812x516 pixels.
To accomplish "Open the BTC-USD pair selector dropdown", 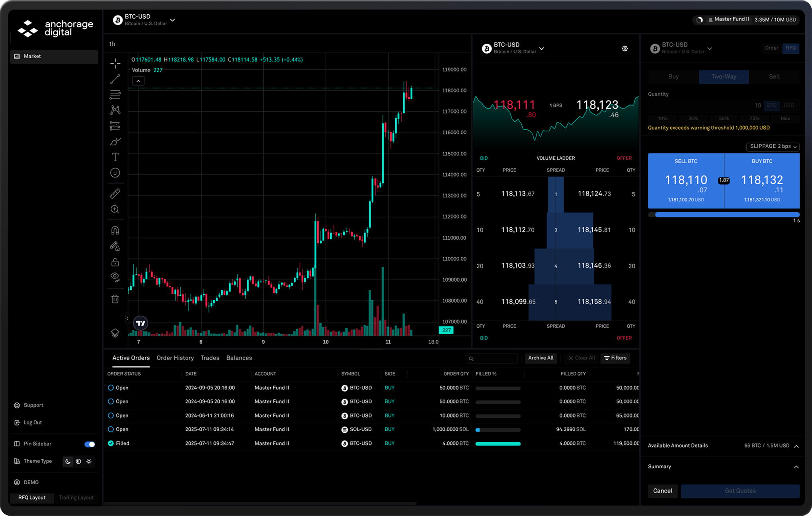I will 172,20.
